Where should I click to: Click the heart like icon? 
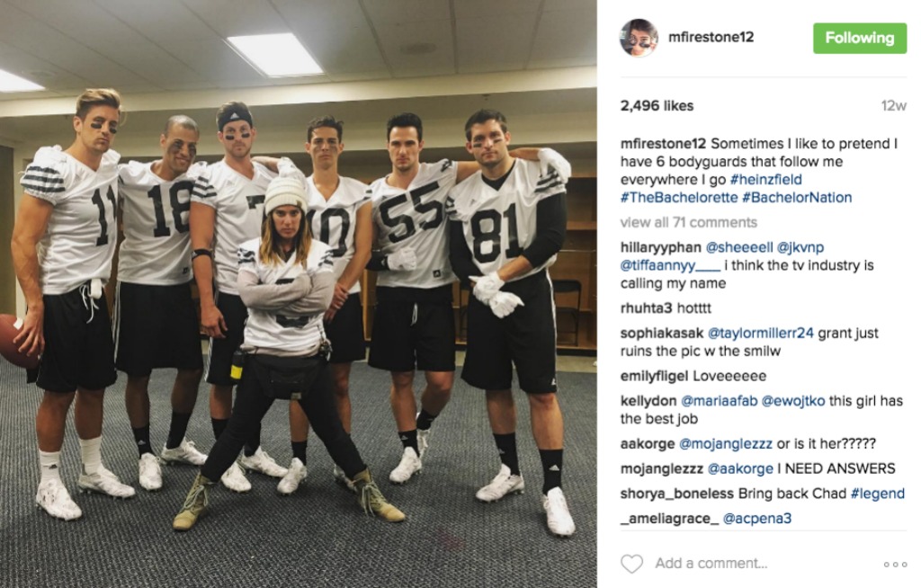point(632,564)
